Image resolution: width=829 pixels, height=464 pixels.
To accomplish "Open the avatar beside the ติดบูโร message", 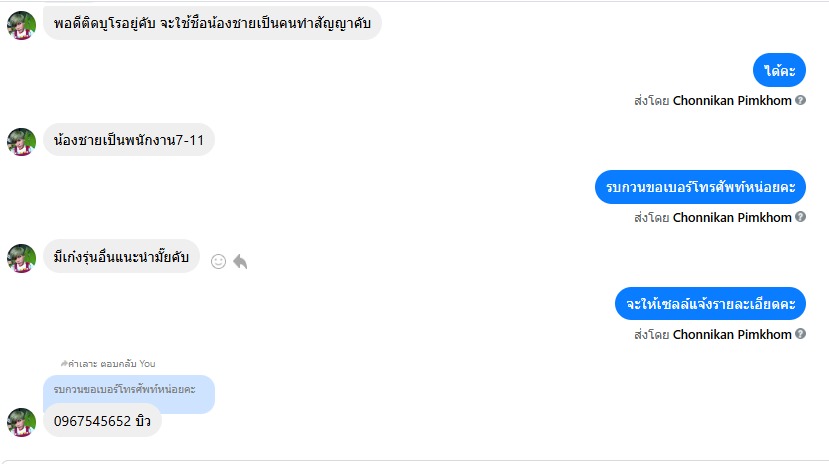I will [21, 25].
